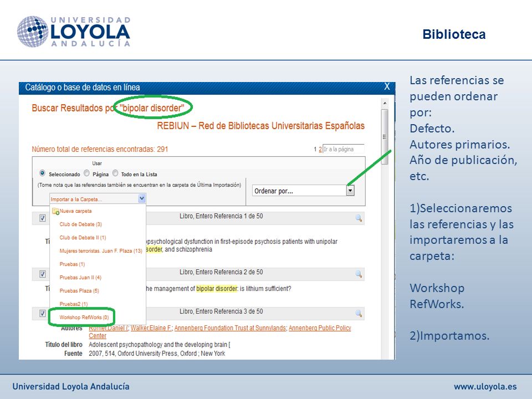Select the Todo en la Lista radio option

115,173
